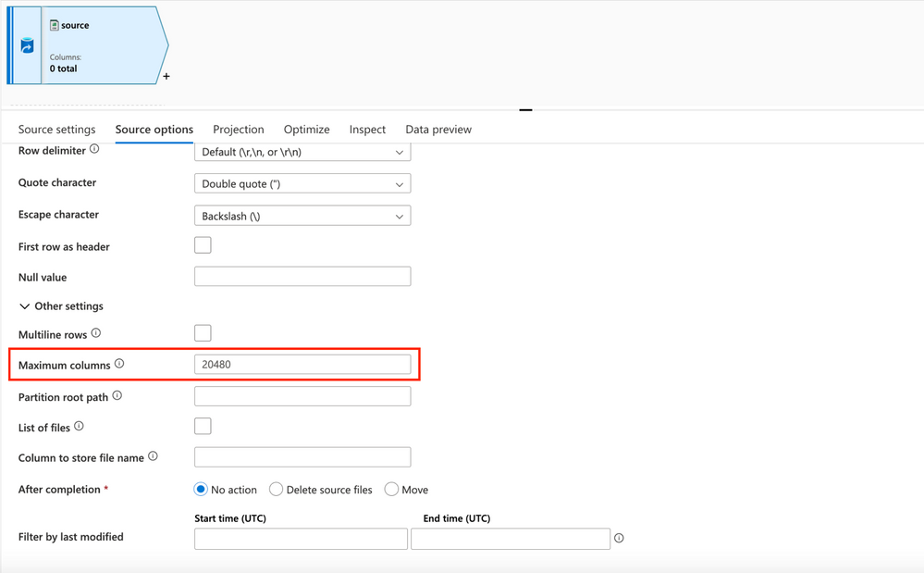Image resolution: width=924 pixels, height=573 pixels.
Task: Click info icon after End time field
Action: click(x=619, y=538)
